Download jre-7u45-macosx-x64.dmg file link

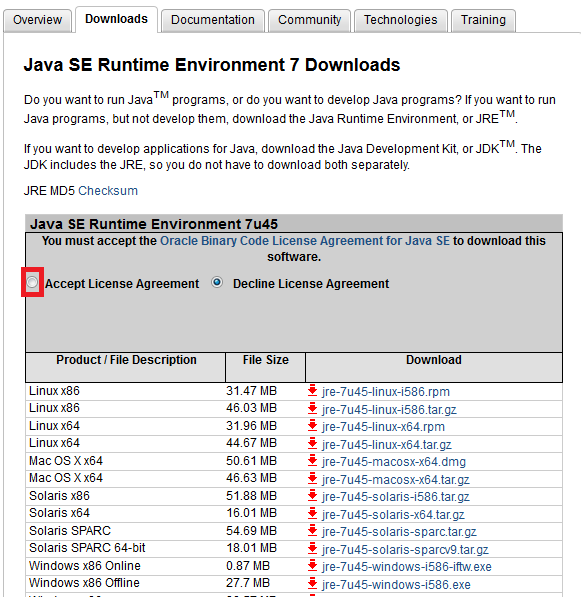click(394, 462)
